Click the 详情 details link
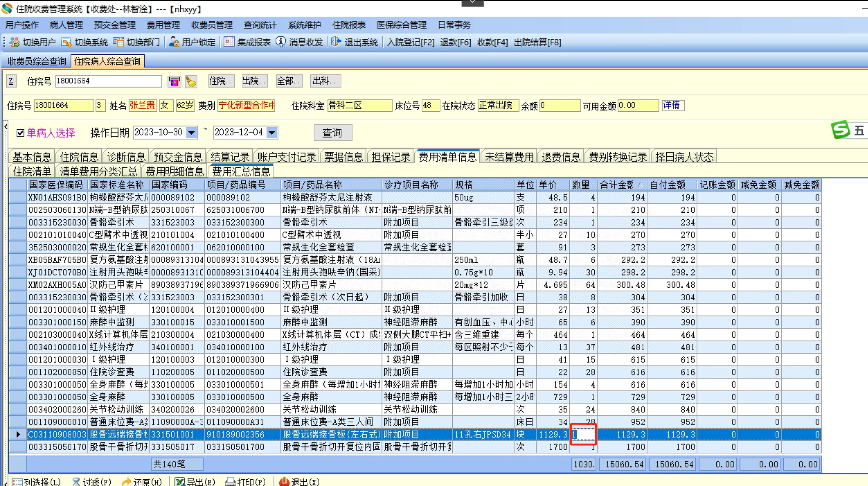Image resolution: width=868 pixels, height=486 pixels. pyautogui.click(x=671, y=105)
